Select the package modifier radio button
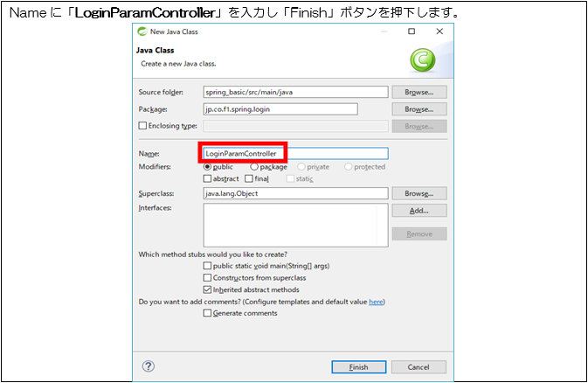 tap(254, 166)
